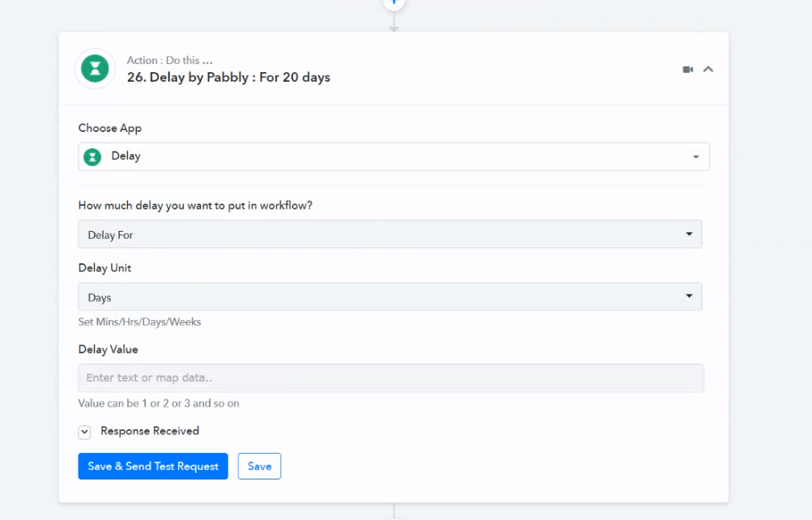Click the Delay Value label
Viewport: 812px width, 520px height.
108,350
